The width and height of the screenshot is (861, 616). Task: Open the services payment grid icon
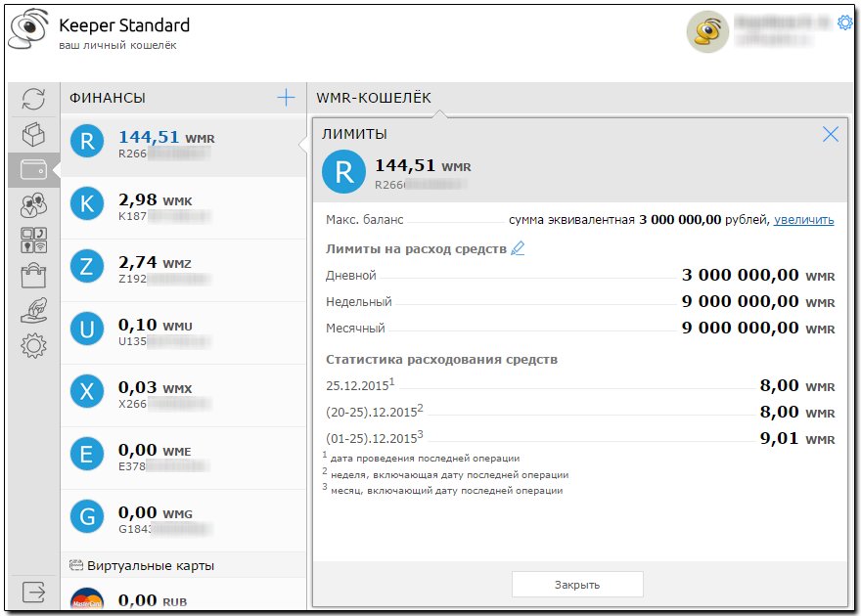click(x=33, y=241)
